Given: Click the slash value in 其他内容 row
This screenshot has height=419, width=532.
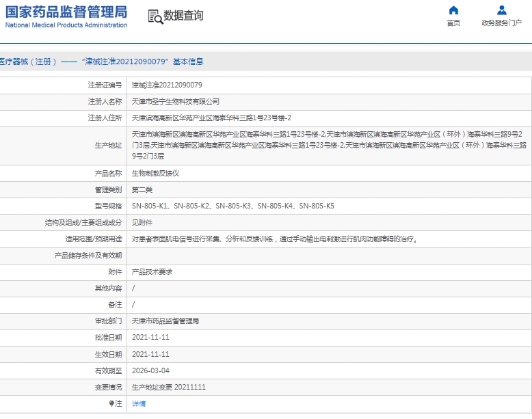Looking at the screenshot, I should click(x=133, y=288).
